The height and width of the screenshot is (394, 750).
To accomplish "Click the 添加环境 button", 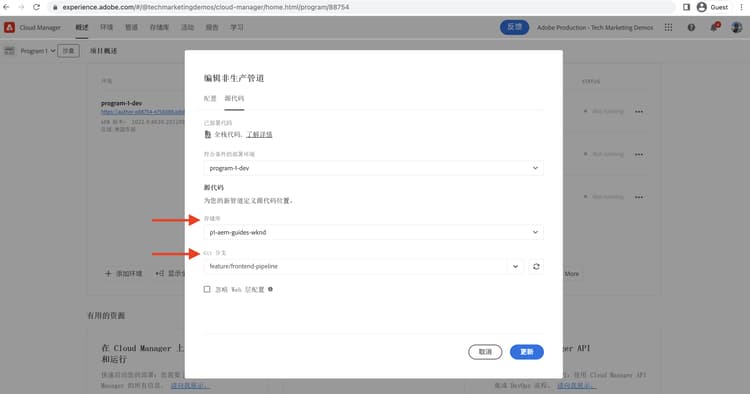I will [123, 274].
